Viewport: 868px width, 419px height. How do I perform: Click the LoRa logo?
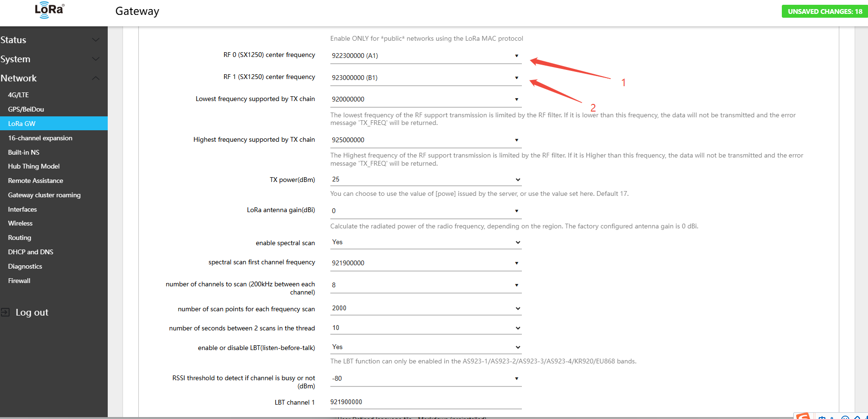[49, 11]
